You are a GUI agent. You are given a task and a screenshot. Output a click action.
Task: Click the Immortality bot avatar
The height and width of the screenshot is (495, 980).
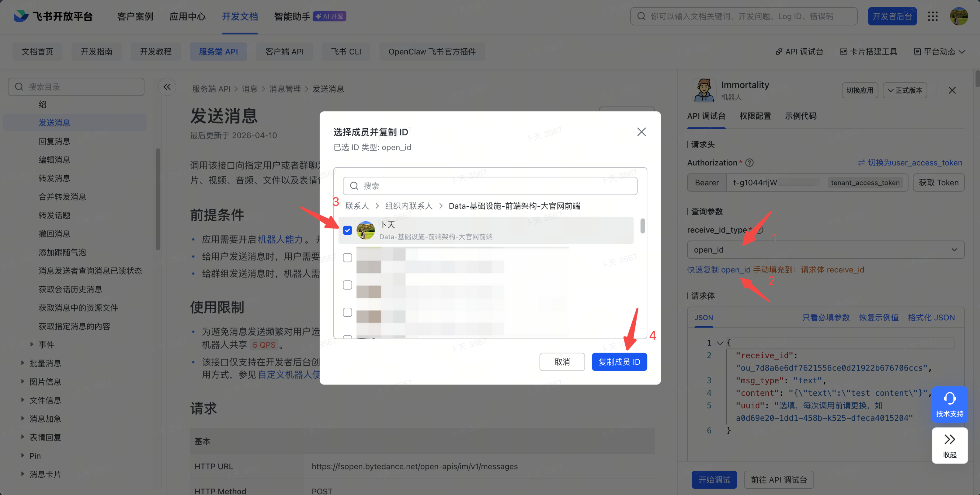704,90
